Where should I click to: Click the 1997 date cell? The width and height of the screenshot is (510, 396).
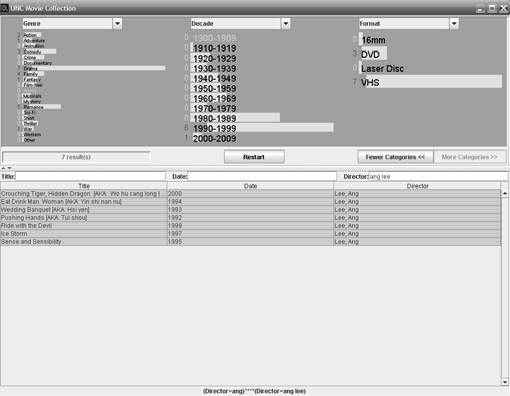pyautogui.click(x=250, y=234)
